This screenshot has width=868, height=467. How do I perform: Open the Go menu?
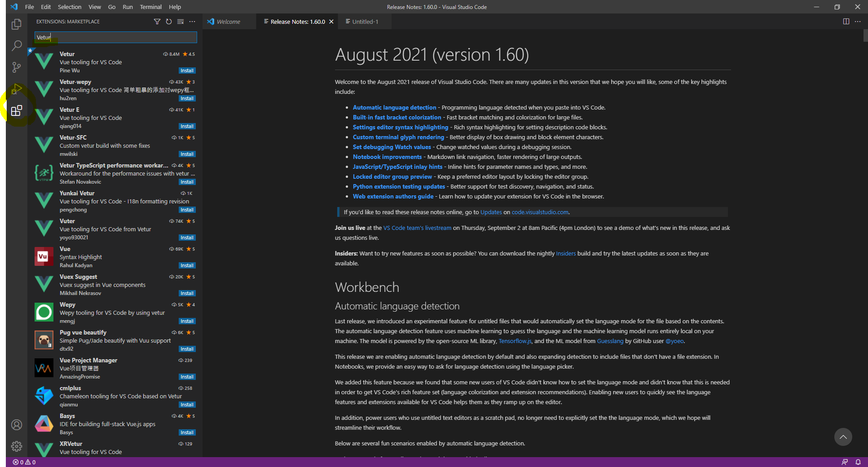(112, 7)
